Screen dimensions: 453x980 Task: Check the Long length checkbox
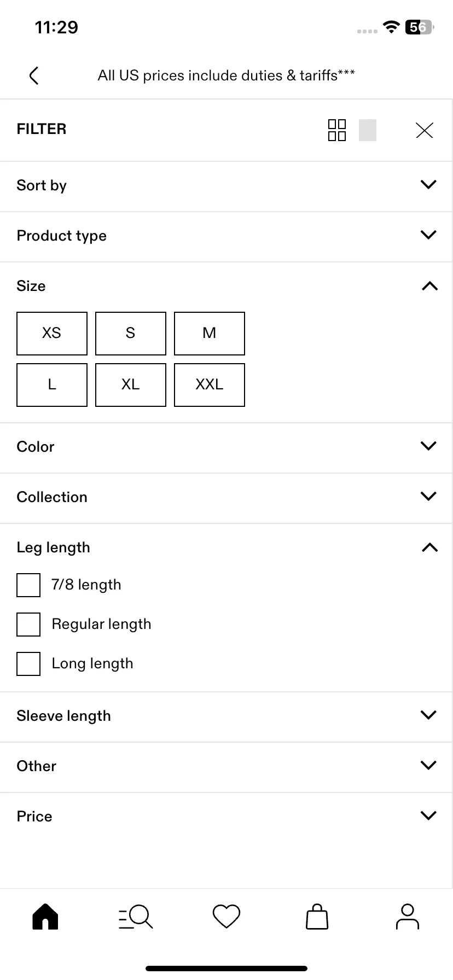pyautogui.click(x=28, y=663)
